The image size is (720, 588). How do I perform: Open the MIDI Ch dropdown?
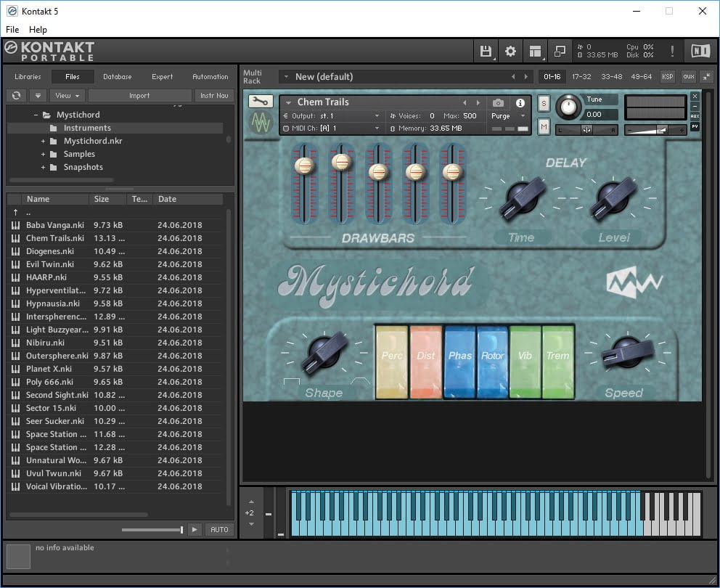point(332,128)
